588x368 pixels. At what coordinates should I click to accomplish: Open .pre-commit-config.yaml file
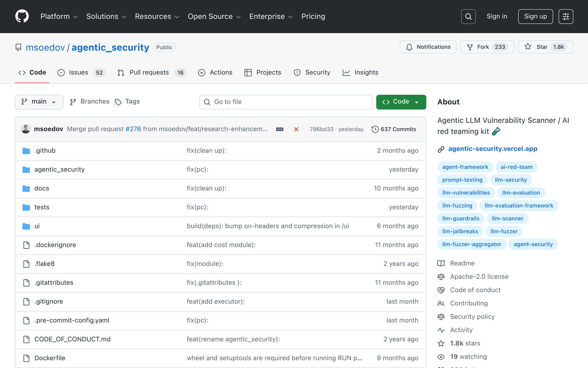click(72, 320)
